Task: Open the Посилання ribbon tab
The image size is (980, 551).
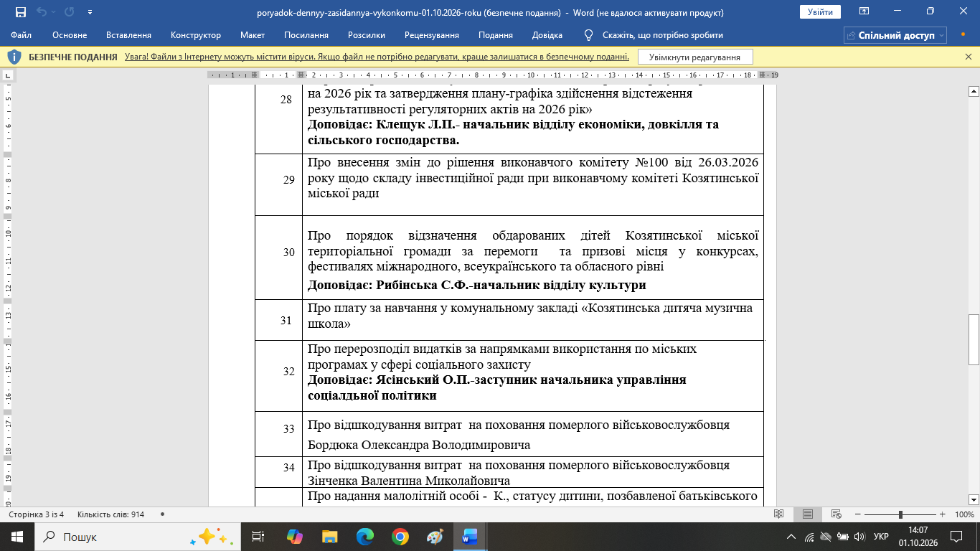Action: coord(306,35)
